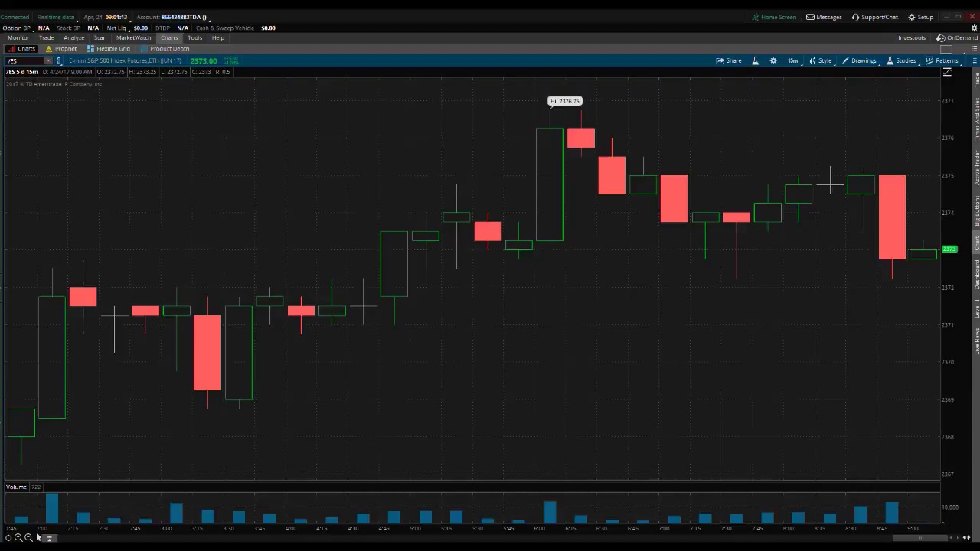Open the Flexible Grid sub-tab
The height and width of the screenshot is (551, 980).
(108, 48)
